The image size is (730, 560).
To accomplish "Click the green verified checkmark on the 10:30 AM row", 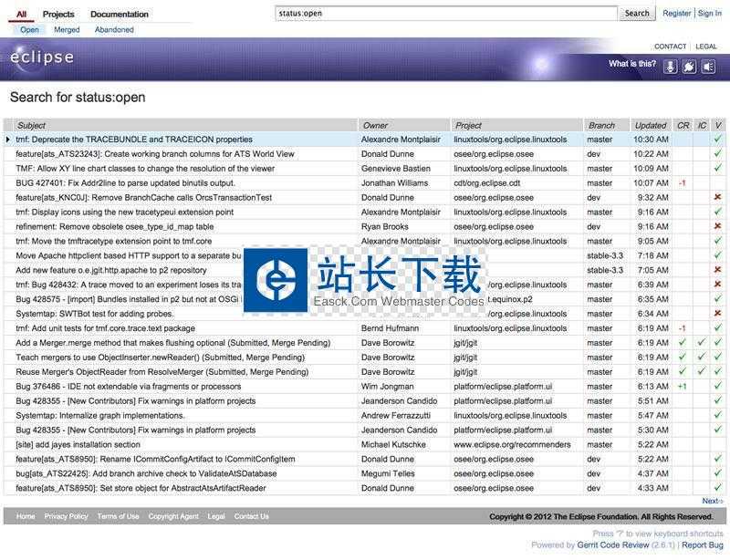I will tap(717, 140).
